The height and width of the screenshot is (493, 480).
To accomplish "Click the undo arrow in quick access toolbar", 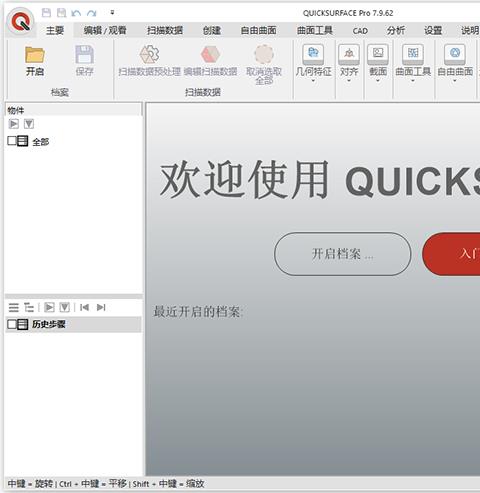I will point(76,13).
